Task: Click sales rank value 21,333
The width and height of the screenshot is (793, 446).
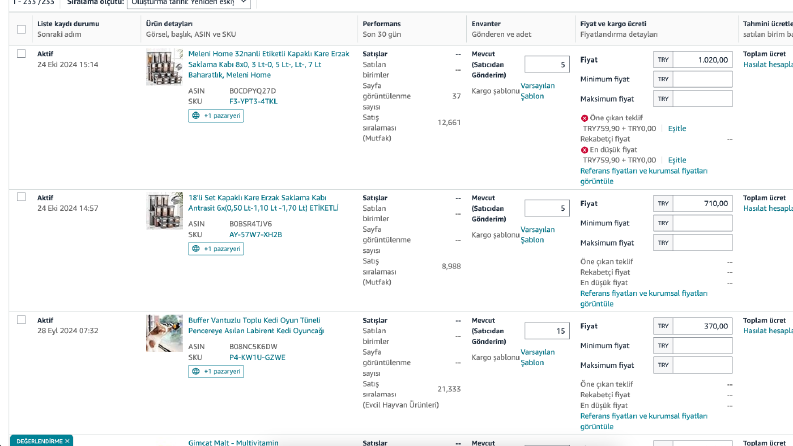Action: (449, 389)
